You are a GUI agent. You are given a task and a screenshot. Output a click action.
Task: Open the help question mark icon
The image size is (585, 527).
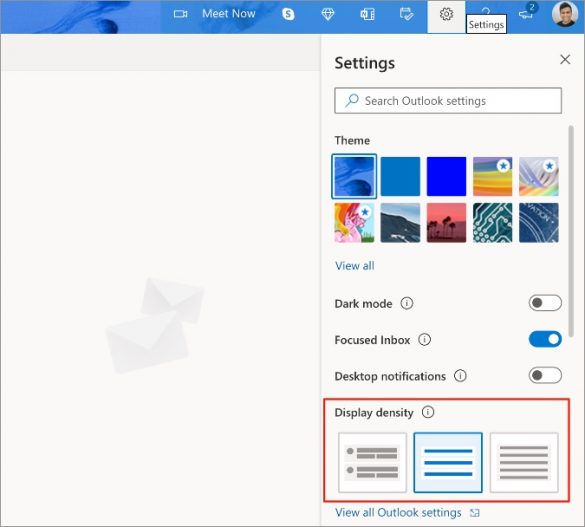pos(486,10)
